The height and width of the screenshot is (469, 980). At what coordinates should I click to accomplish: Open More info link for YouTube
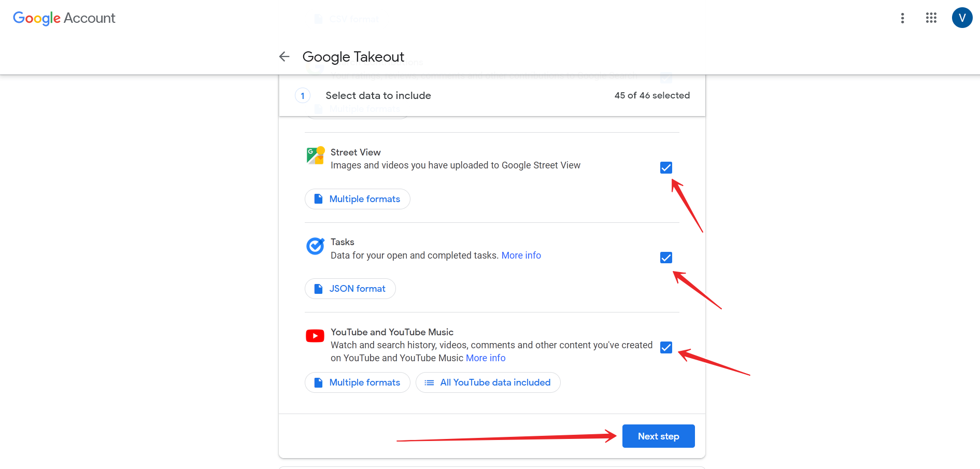[486, 358]
